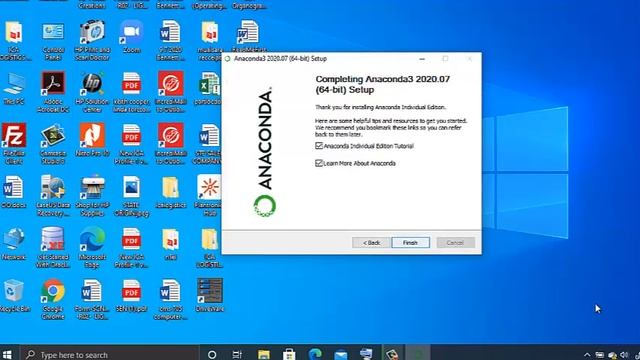This screenshot has height=360, width=640.
Task: Select the SBN PDF file icon
Action: pos(131,296)
